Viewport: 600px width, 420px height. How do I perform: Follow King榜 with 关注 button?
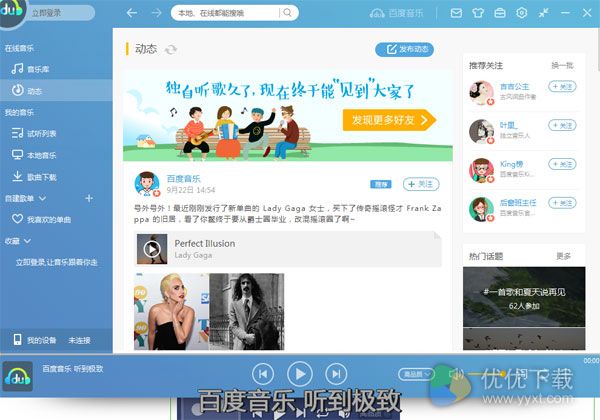pyautogui.click(x=562, y=164)
